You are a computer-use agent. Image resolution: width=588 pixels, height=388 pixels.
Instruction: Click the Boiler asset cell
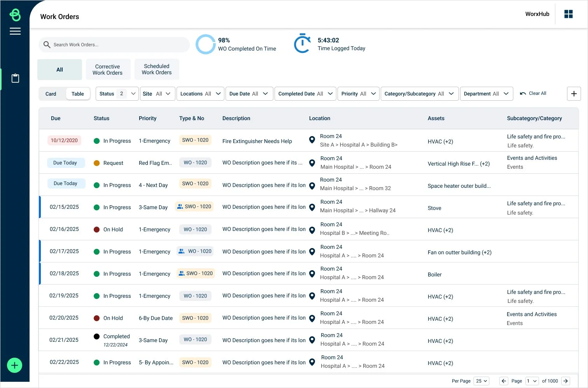(435, 274)
